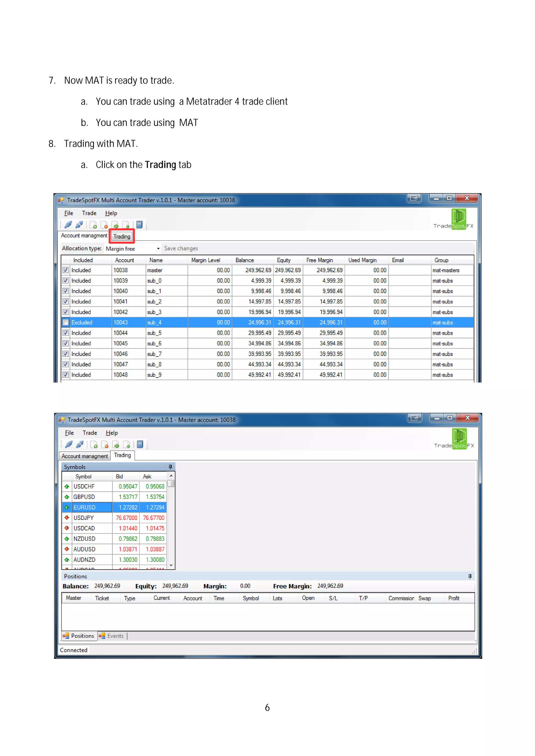535x756 pixels.
Task: Click remove-document orange minus icon in Symbols-panel window
Action: point(105,444)
